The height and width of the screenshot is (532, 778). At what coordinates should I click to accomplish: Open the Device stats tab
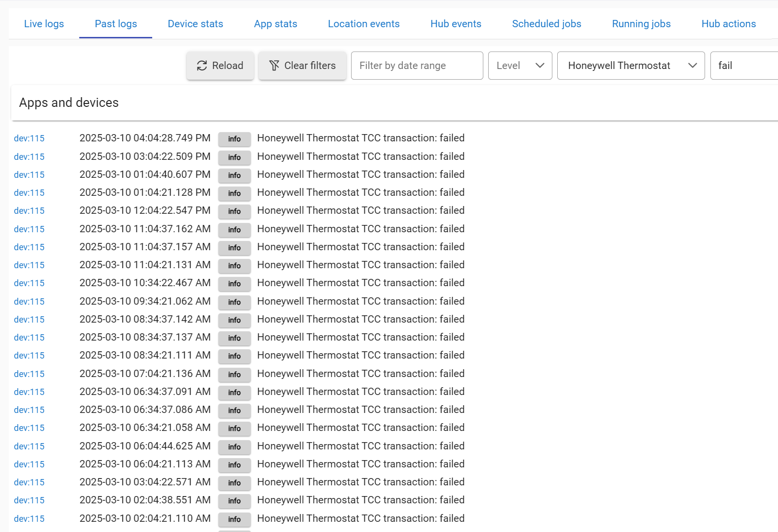195,24
